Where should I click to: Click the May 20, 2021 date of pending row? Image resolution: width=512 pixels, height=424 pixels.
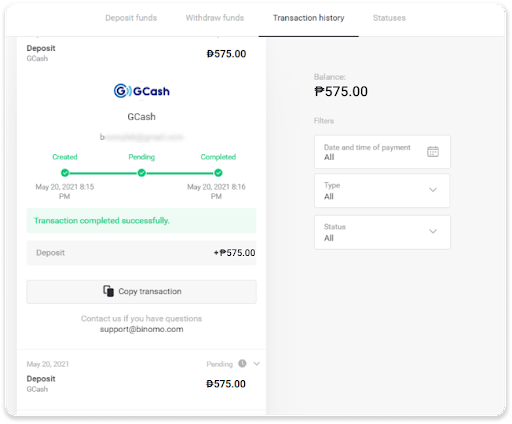tap(48, 364)
